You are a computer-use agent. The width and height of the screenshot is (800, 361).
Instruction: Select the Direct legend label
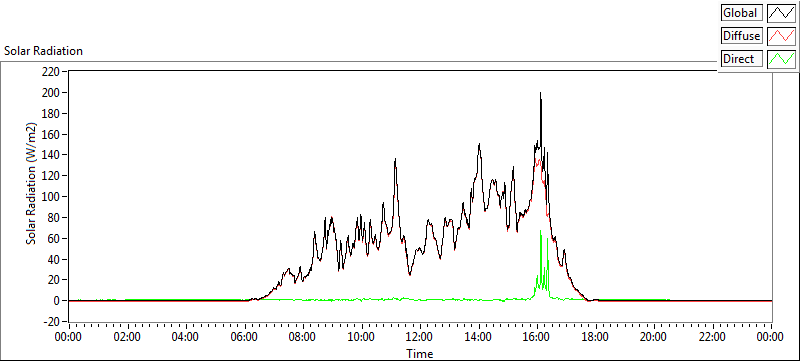[x=742, y=59]
